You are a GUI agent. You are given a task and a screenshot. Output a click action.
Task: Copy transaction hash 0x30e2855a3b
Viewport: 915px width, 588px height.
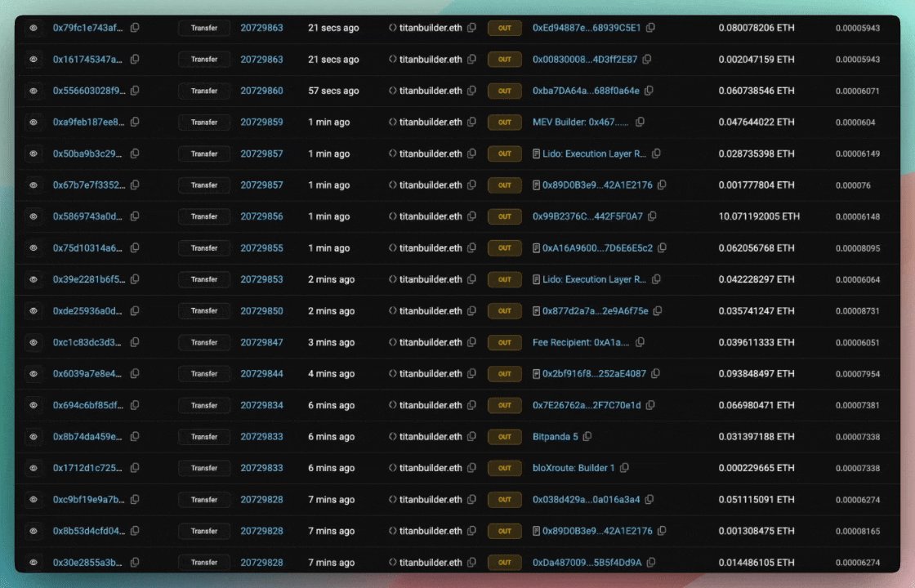point(135,563)
